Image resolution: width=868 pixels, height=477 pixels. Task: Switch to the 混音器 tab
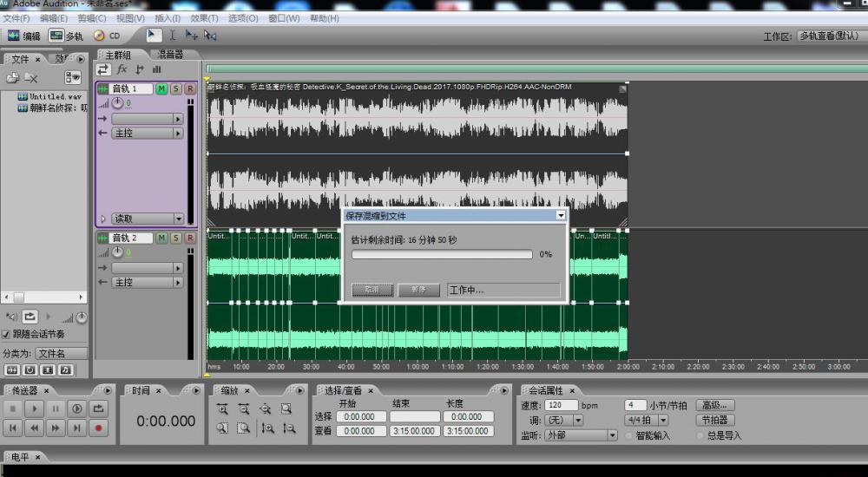[x=170, y=55]
